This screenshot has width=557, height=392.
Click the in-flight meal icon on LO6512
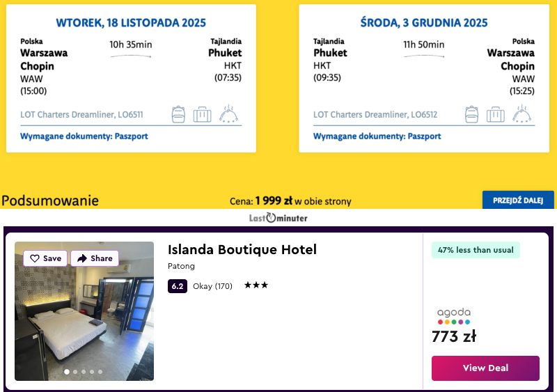[522, 113]
